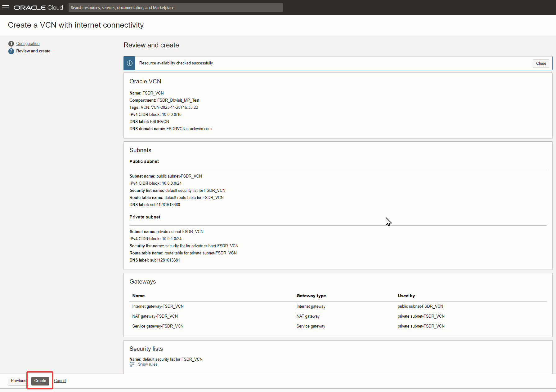Cancel the VCN creation wizard
Image resolution: width=556 pixels, height=392 pixels.
(x=60, y=381)
